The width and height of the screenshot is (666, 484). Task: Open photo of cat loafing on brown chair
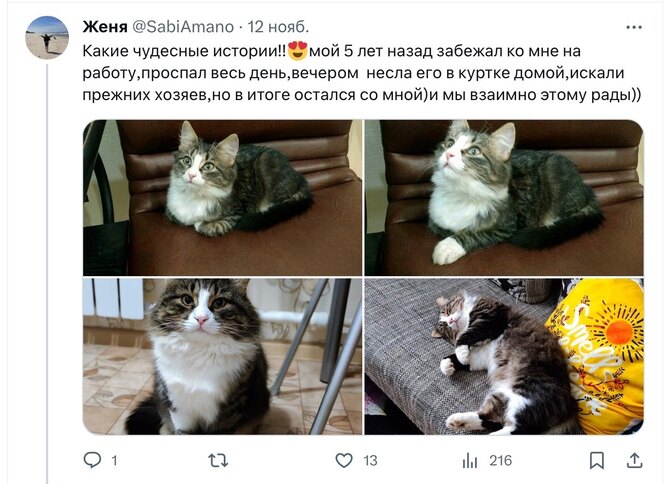pos(223,198)
